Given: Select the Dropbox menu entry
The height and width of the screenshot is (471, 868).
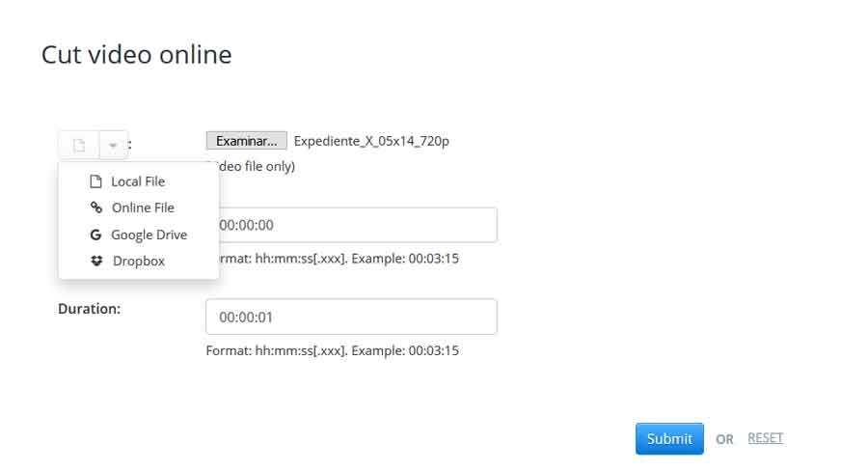Looking at the screenshot, I should [139, 261].
